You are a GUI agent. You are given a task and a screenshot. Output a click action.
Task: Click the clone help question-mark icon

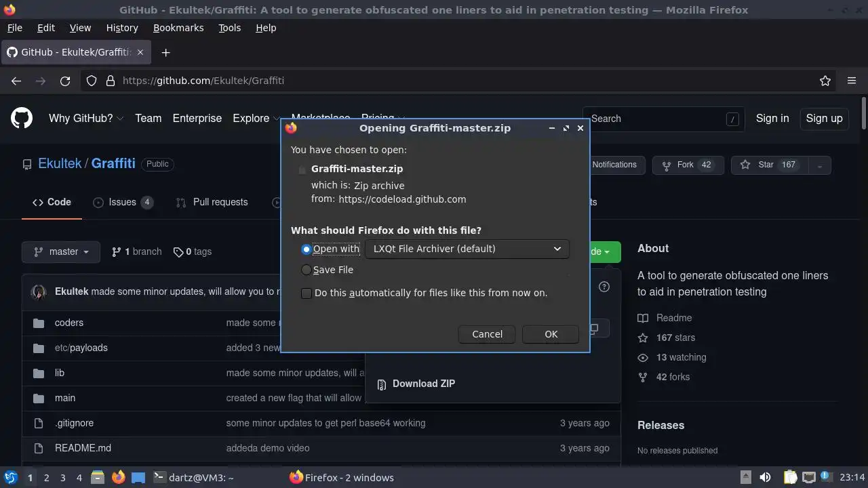(x=604, y=287)
